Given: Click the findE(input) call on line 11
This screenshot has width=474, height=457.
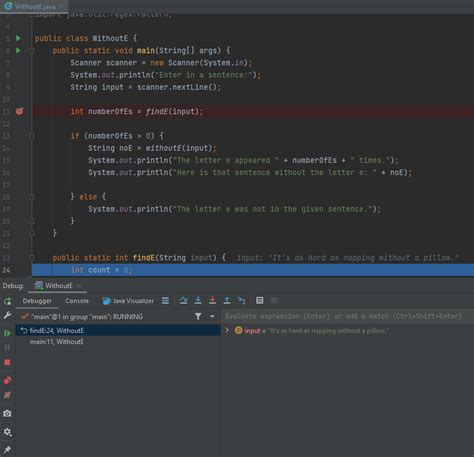Looking at the screenshot, I should [x=173, y=112].
